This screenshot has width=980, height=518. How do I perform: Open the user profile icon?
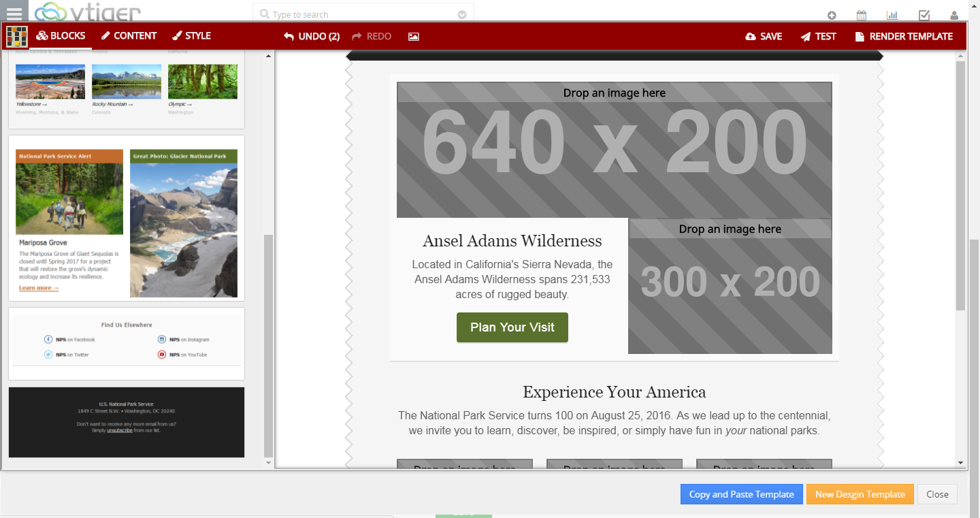coord(954,15)
